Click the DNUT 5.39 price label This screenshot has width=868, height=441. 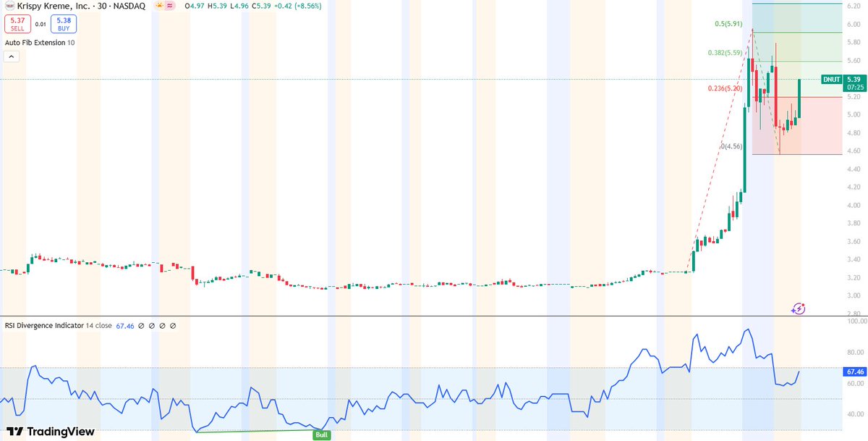843,79
